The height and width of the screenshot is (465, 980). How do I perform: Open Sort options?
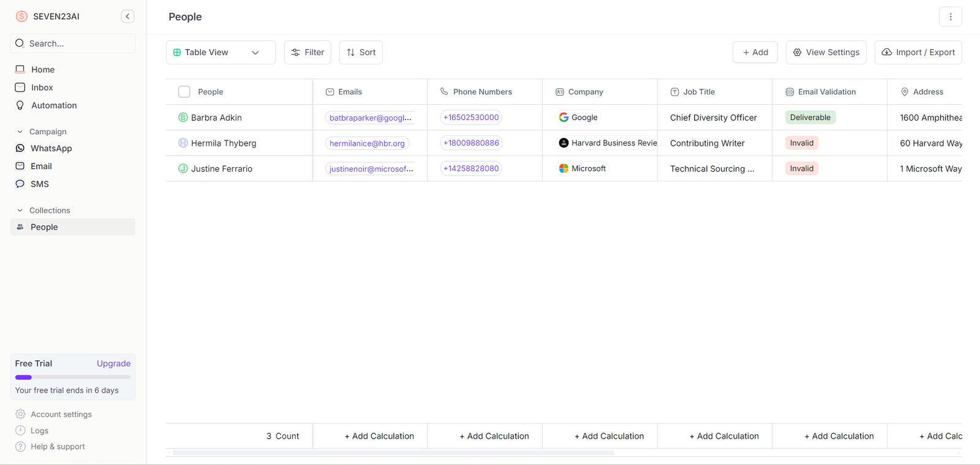click(x=361, y=52)
